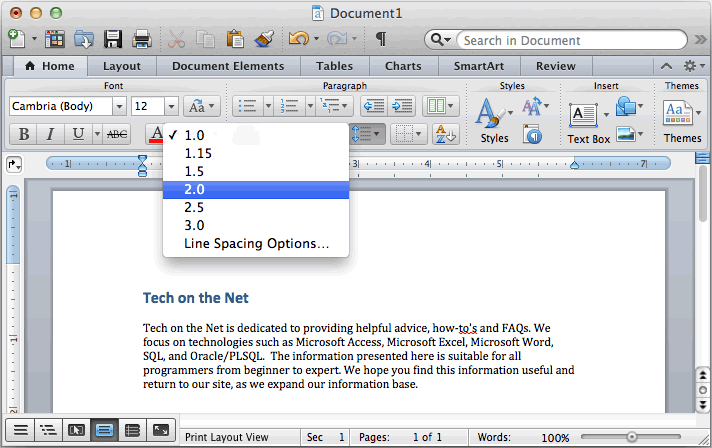Open the bulleted list style dropdown arrow
This screenshot has width=712, height=448.
pyautogui.click(x=268, y=106)
